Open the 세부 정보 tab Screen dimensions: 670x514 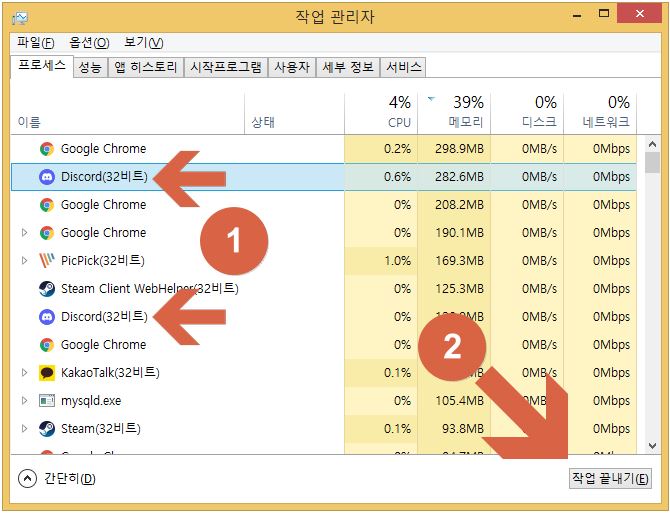coord(348,68)
